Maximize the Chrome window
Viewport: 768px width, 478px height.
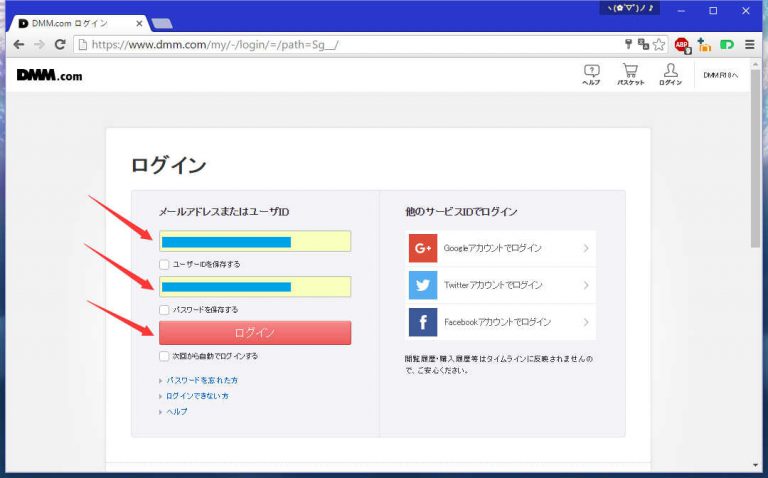tap(713, 10)
